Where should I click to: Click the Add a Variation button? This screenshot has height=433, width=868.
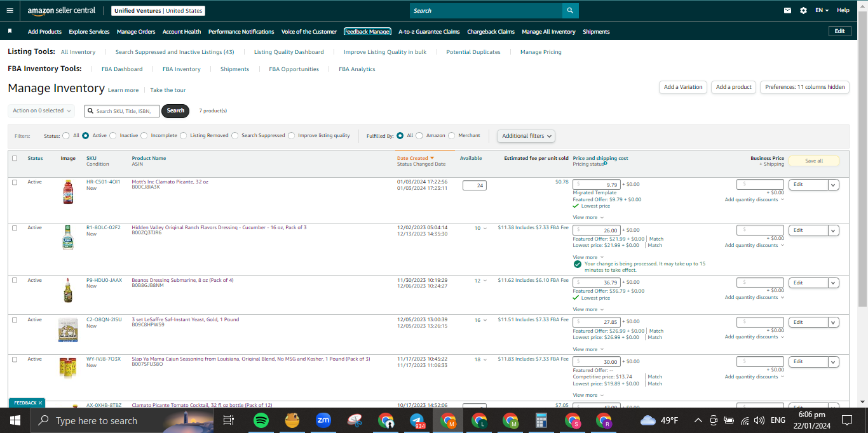(x=683, y=87)
